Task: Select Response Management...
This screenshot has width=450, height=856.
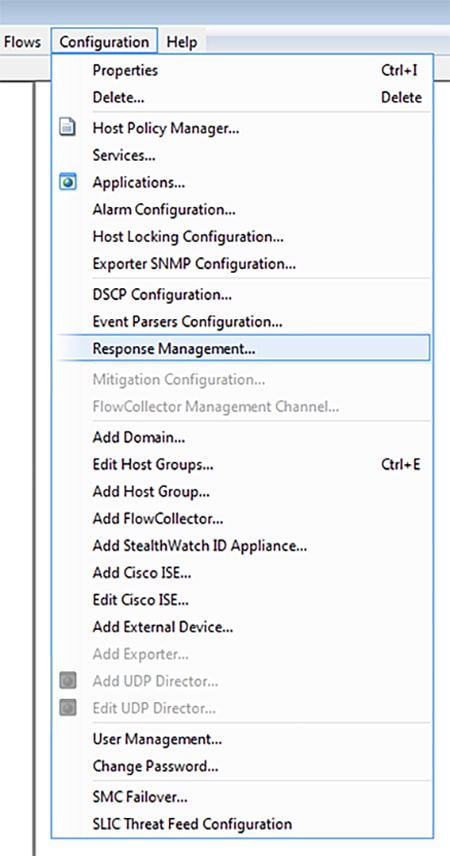Action: (x=243, y=349)
